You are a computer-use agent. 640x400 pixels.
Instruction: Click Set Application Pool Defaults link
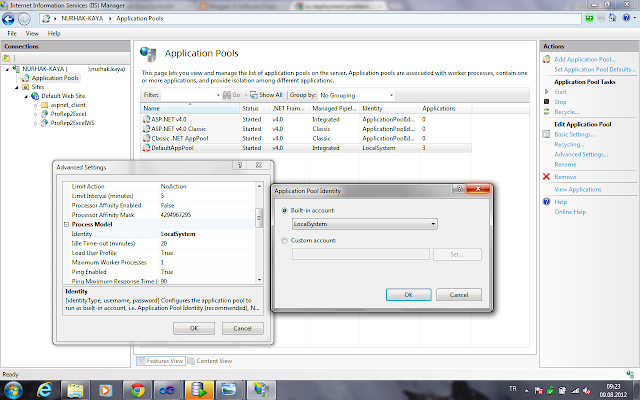(x=594, y=69)
